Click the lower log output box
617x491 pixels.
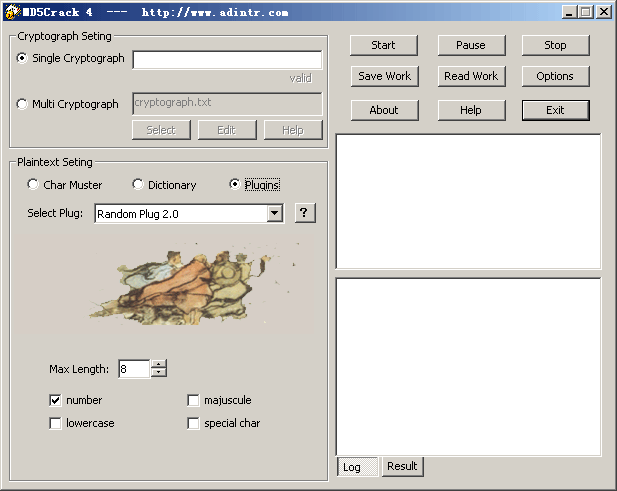coord(468,367)
